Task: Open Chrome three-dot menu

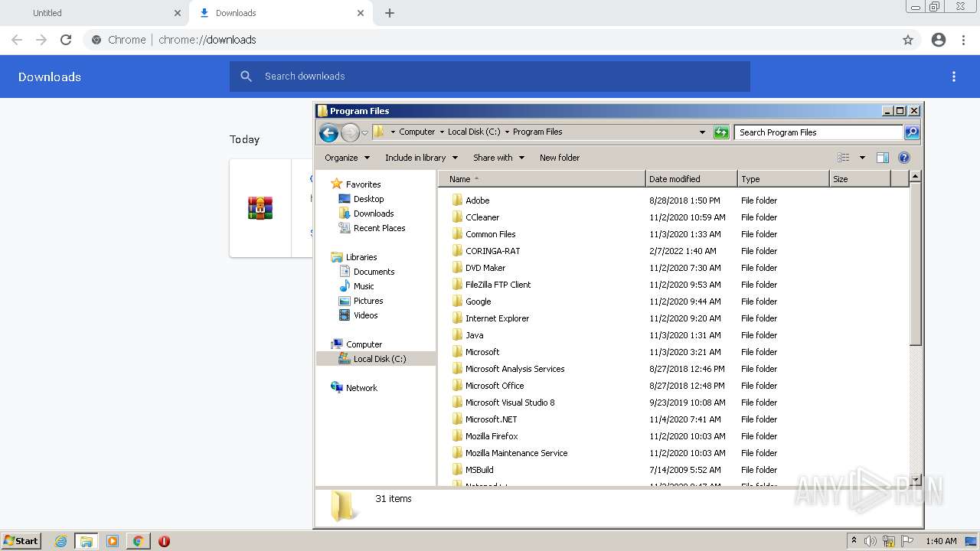Action: [964, 40]
